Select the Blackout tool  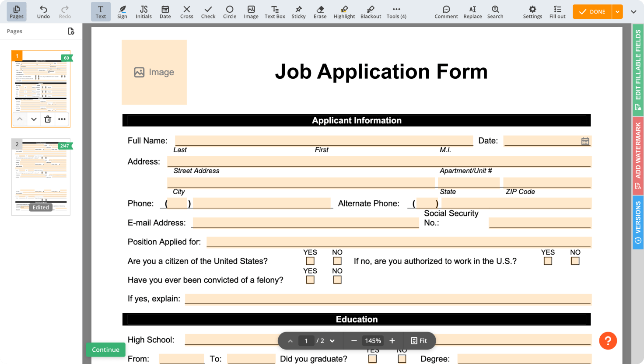(370, 11)
